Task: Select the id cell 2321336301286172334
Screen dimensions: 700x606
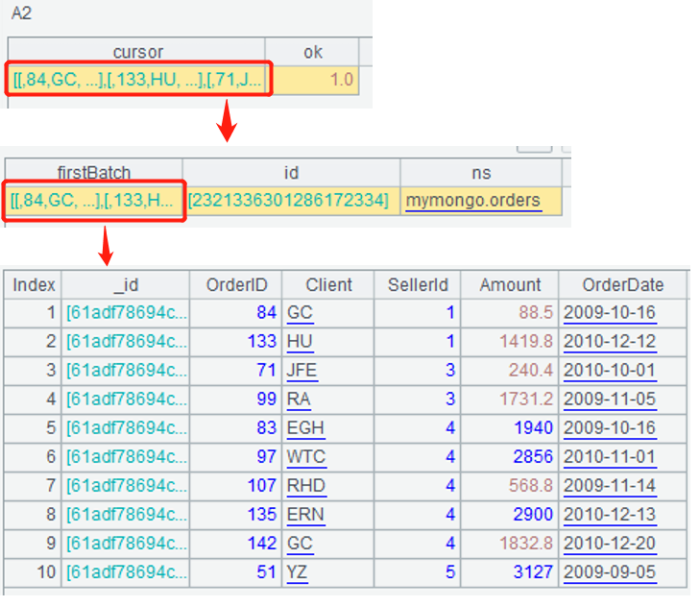Action: pyautogui.click(x=290, y=201)
